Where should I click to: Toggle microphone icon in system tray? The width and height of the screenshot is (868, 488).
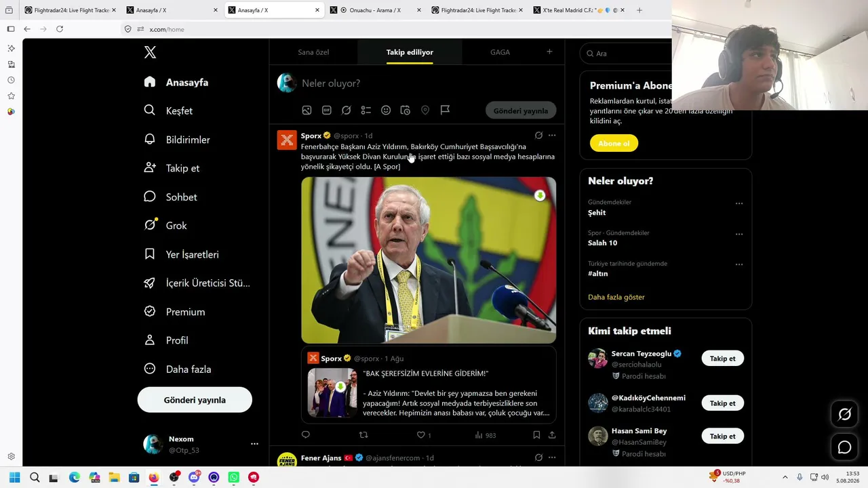tap(800, 477)
